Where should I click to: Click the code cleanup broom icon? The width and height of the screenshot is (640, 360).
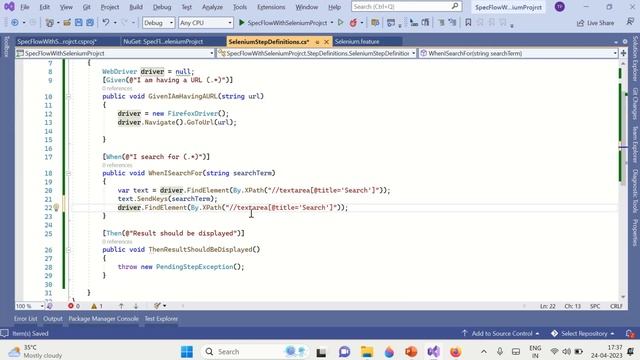coord(157,306)
